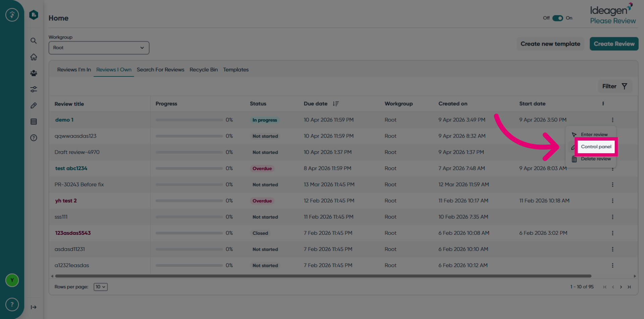Open the list document icon in sidebar
644x319 pixels.
point(34,121)
